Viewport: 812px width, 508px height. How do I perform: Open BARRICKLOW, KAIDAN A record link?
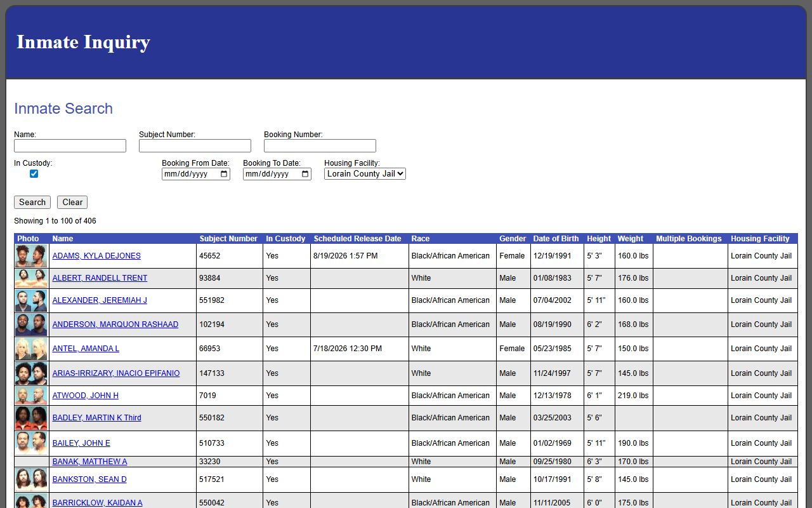[x=97, y=503]
